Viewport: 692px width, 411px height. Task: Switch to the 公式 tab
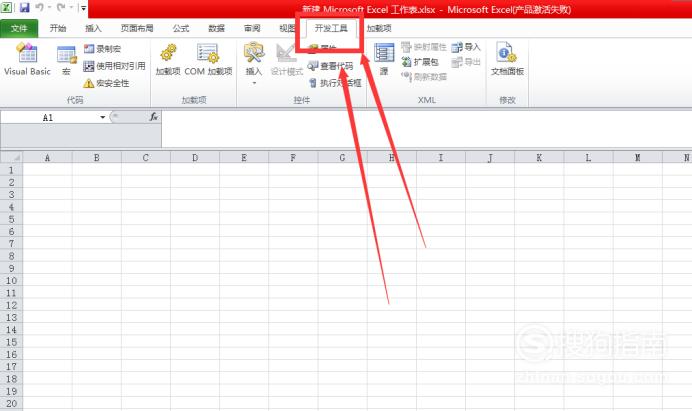pos(181,28)
